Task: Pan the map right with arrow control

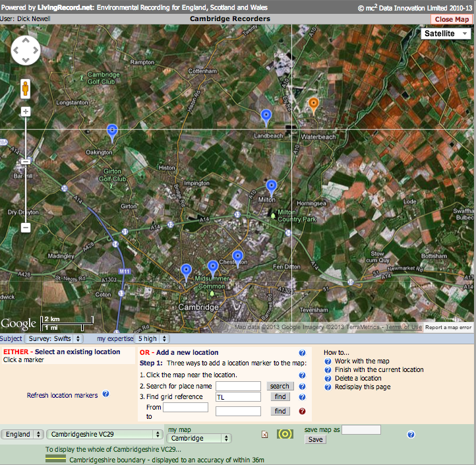Action: (x=36, y=50)
